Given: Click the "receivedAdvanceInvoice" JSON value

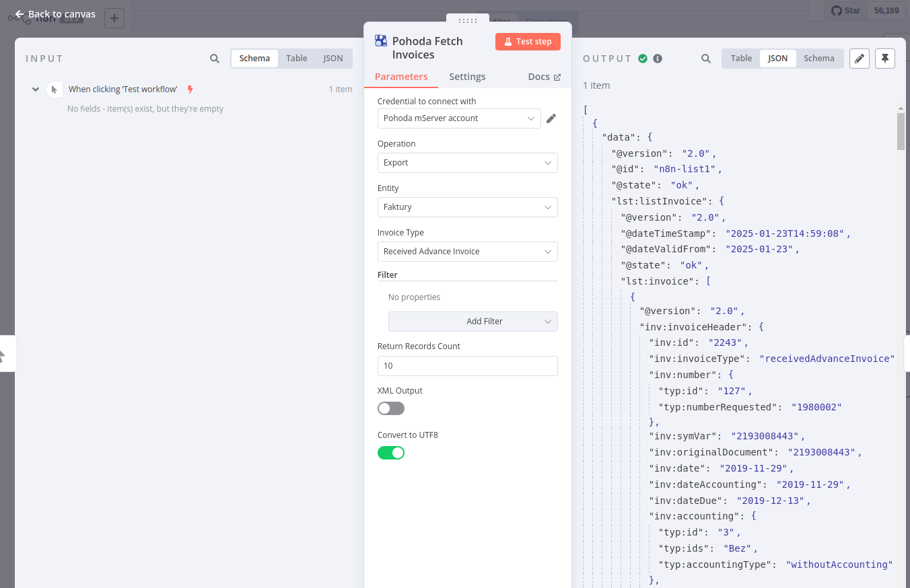Looking at the screenshot, I should tap(827, 359).
